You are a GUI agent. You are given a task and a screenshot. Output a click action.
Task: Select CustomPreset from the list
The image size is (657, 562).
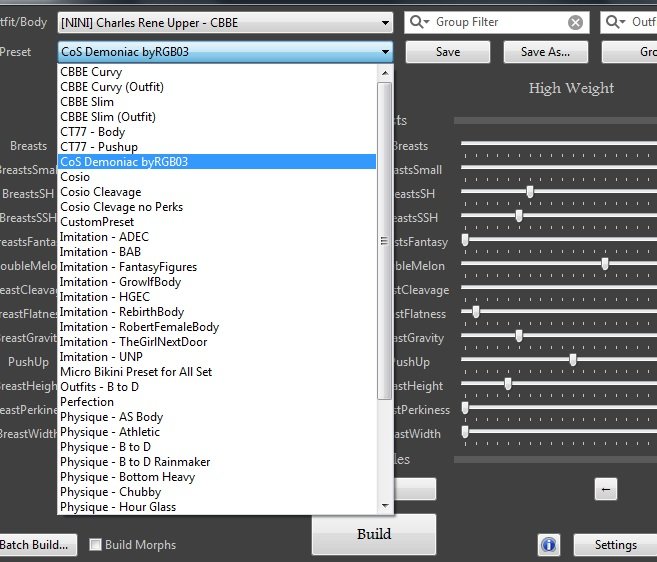217,222
